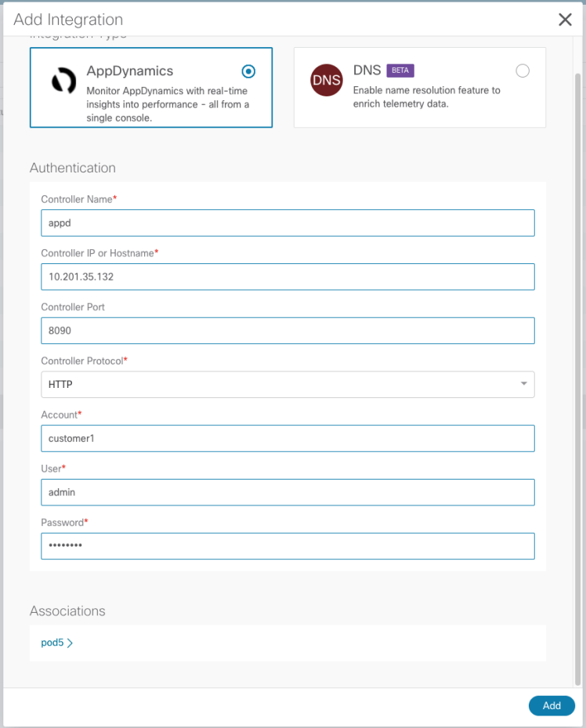Click the Account label
586x728 pixels.
point(61,415)
